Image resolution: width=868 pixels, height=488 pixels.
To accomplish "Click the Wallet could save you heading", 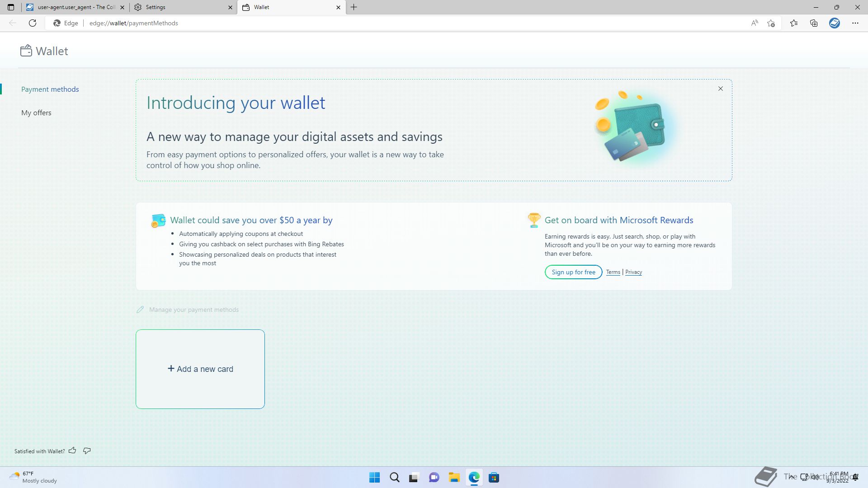I will click(x=251, y=220).
